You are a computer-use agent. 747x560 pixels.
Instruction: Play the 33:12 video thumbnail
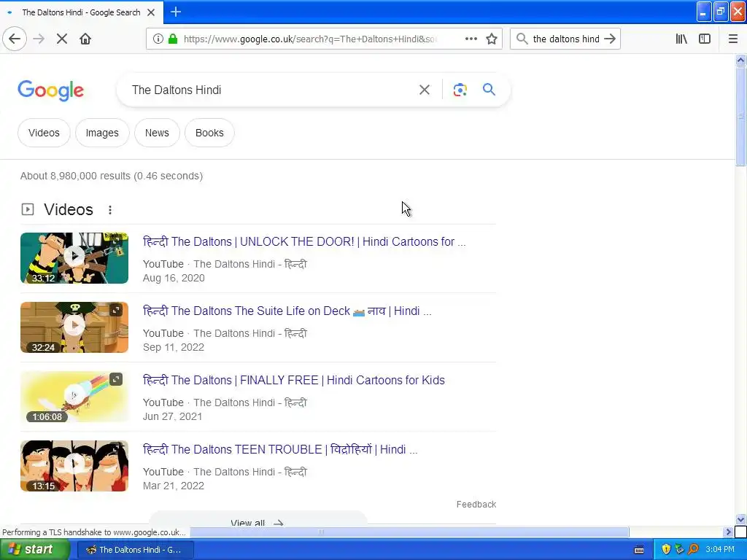tap(74, 257)
